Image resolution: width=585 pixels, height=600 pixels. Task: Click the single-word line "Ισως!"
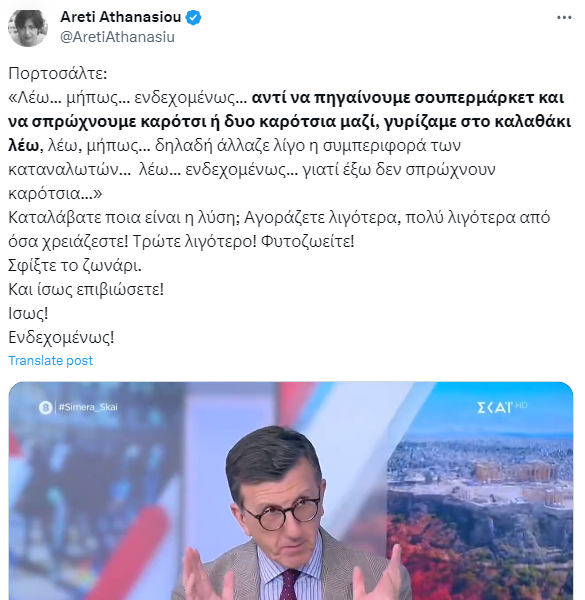[28, 313]
